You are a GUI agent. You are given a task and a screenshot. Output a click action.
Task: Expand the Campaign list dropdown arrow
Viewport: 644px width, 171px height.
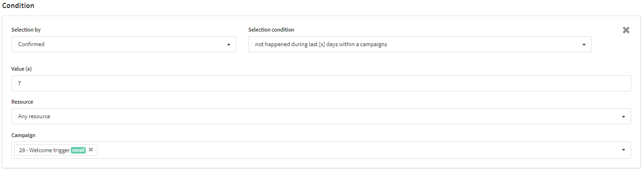point(623,150)
